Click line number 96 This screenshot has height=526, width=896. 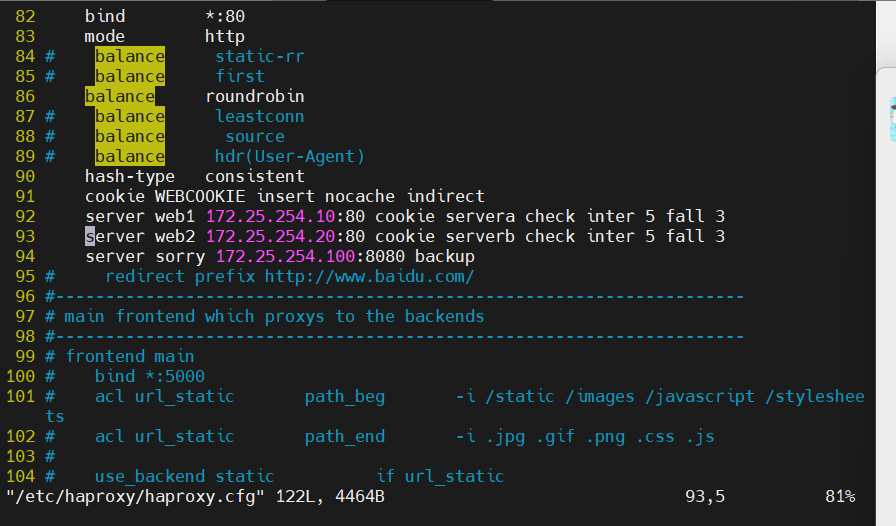pos(25,296)
